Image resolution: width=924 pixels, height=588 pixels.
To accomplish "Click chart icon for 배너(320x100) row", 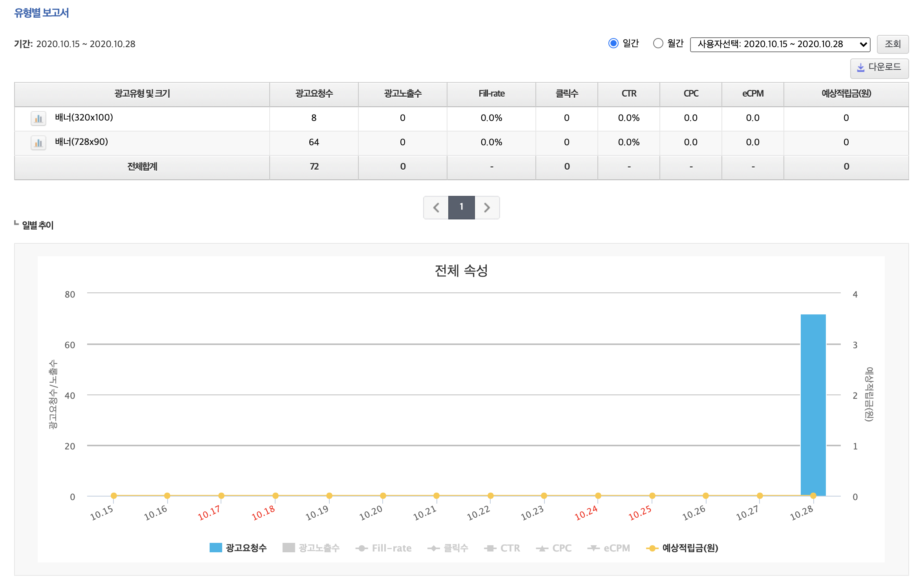I will click(x=38, y=118).
